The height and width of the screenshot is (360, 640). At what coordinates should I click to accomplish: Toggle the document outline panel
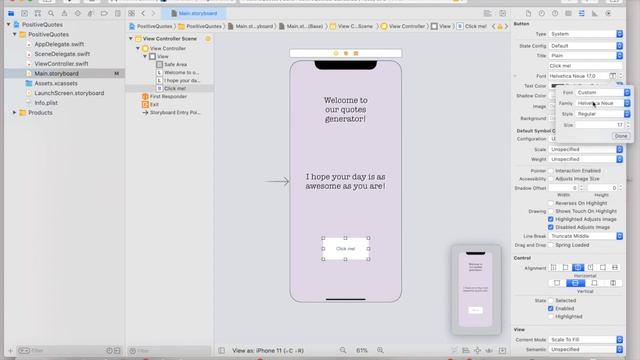point(221,350)
